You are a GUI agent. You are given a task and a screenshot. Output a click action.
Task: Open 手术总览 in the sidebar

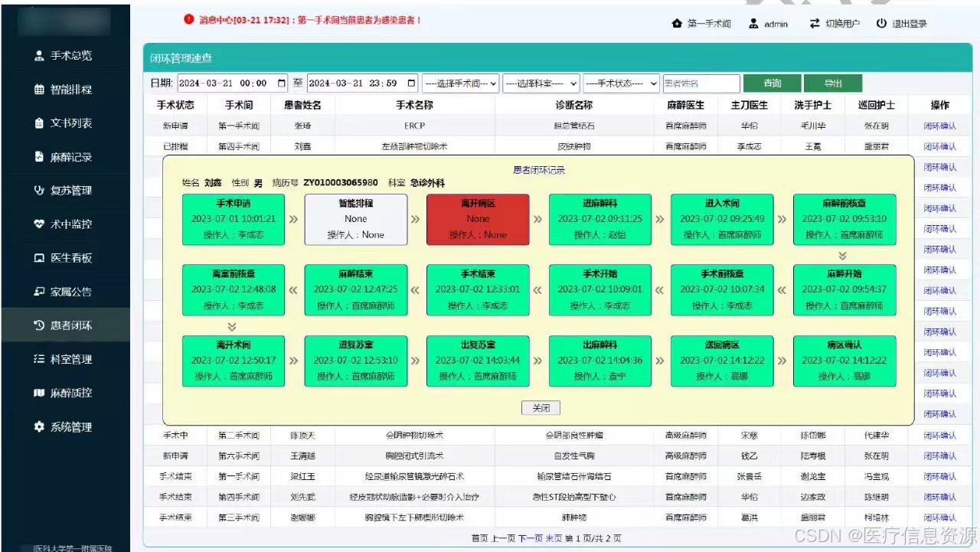[x=65, y=56]
